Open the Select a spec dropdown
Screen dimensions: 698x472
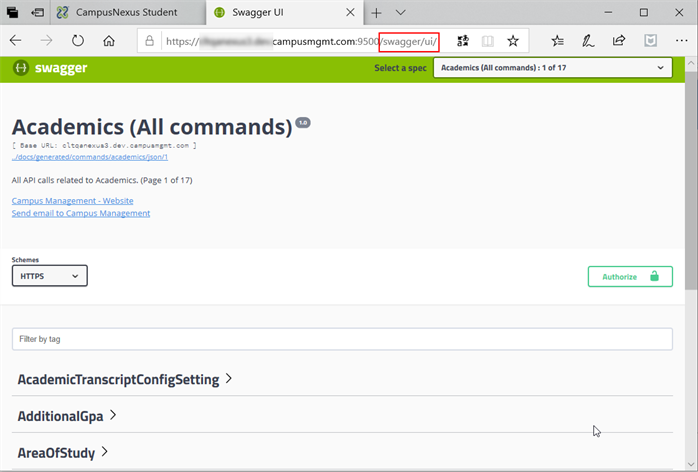click(x=553, y=68)
